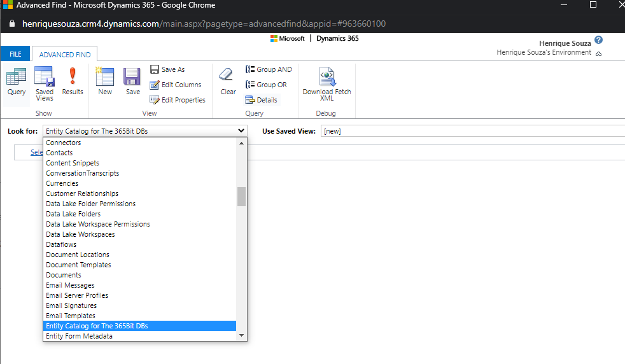
Task: Click the list's scroll down arrow
Action: (x=241, y=335)
